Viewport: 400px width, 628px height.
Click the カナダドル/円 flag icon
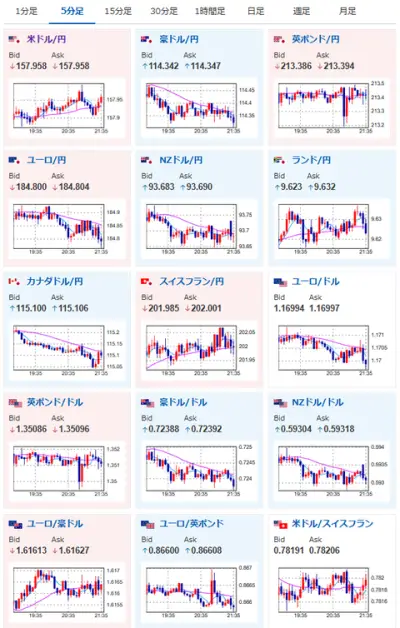point(14,282)
